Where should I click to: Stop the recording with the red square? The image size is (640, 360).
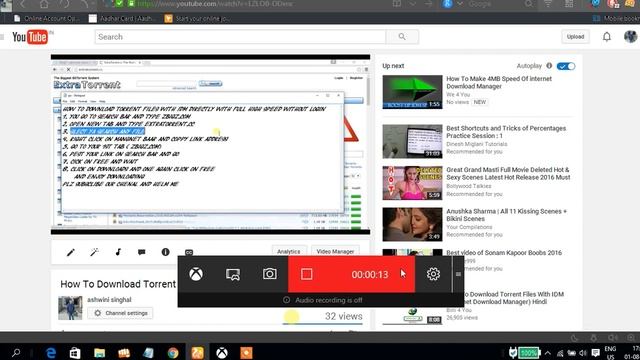coord(307,274)
